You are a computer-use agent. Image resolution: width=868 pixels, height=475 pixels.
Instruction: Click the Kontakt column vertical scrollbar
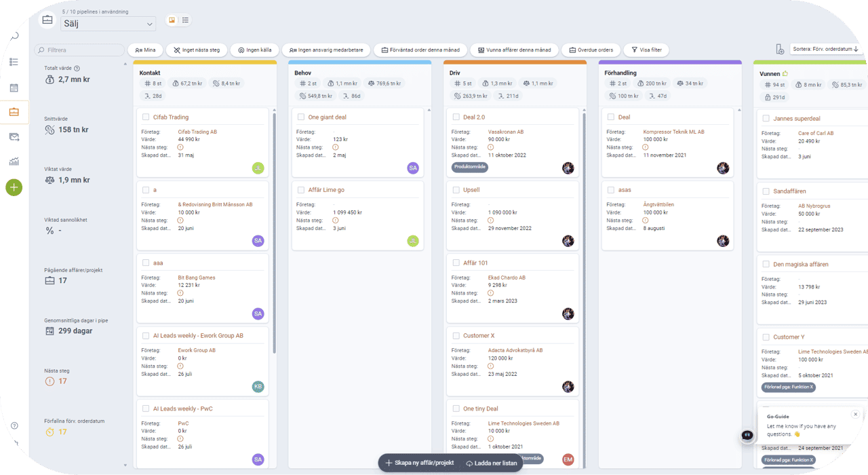coord(274,233)
